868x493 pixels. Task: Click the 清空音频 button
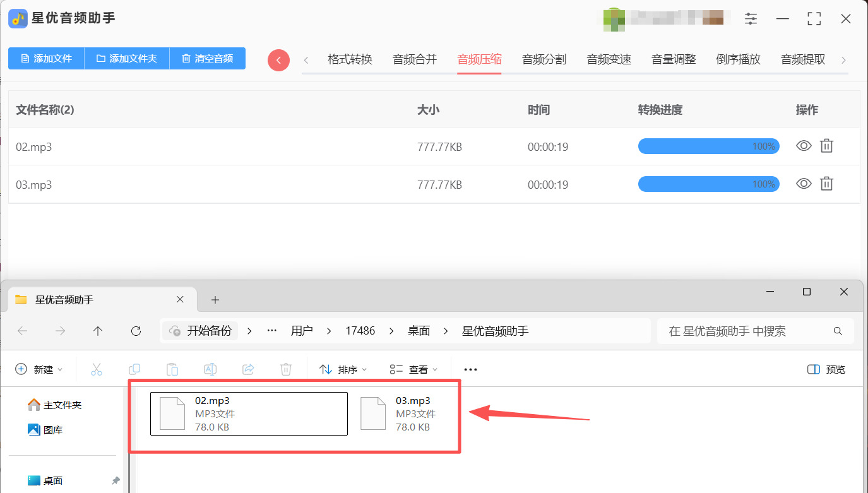[x=208, y=59]
